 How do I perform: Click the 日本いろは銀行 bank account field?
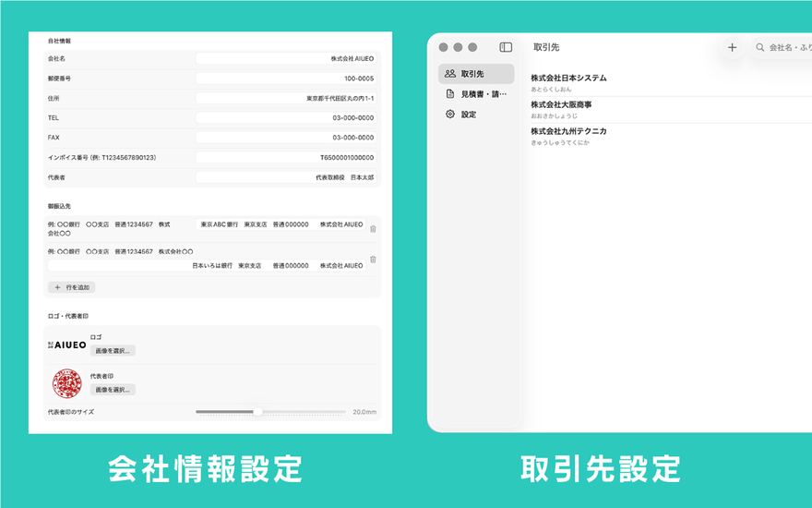tap(207, 265)
